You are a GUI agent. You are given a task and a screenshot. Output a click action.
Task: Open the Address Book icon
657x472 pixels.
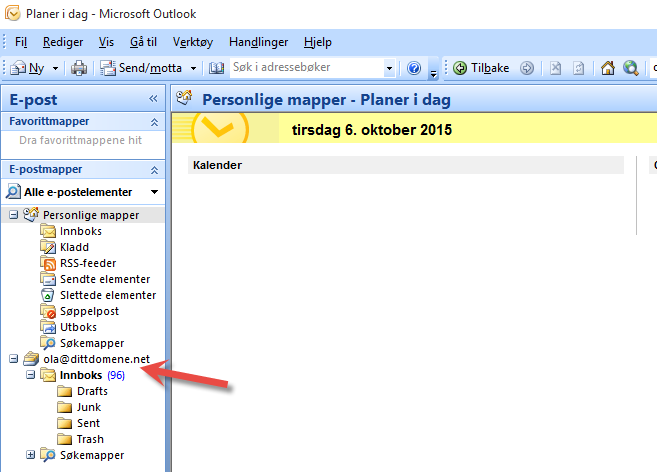coord(216,68)
